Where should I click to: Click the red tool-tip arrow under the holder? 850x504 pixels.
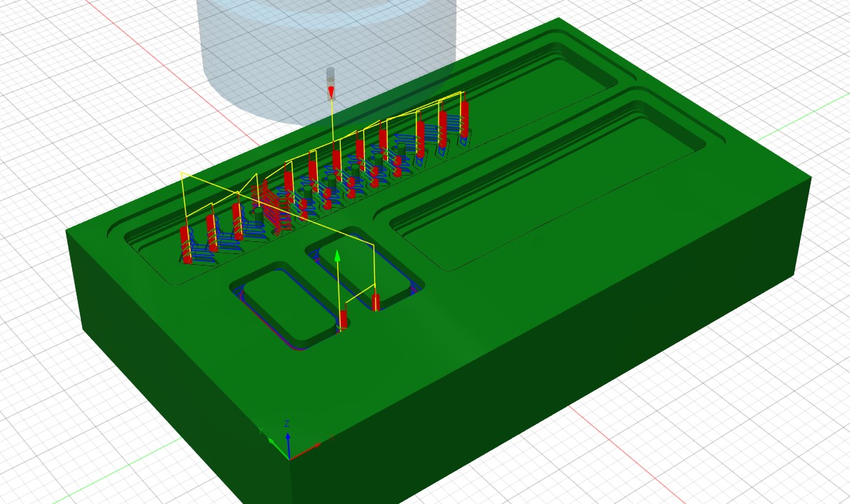(331, 92)
